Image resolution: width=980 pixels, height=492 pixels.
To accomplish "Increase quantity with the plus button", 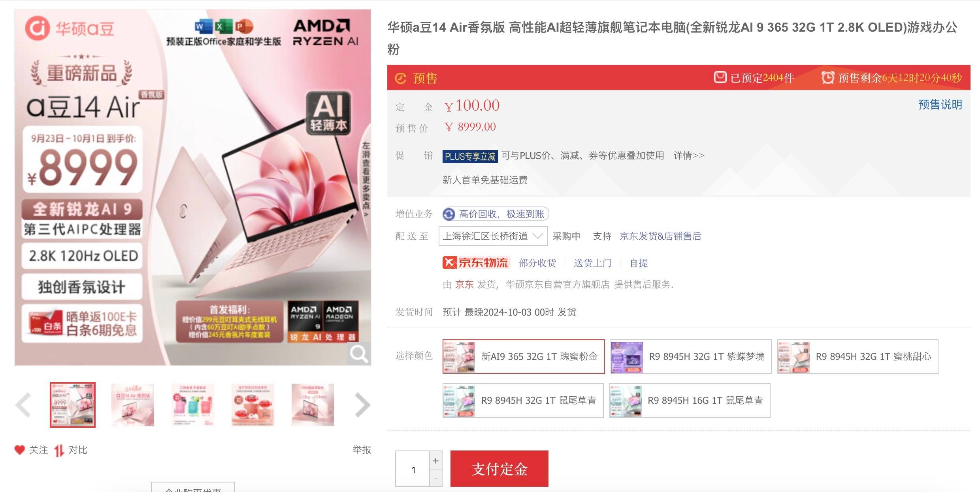I will (435, 461).
